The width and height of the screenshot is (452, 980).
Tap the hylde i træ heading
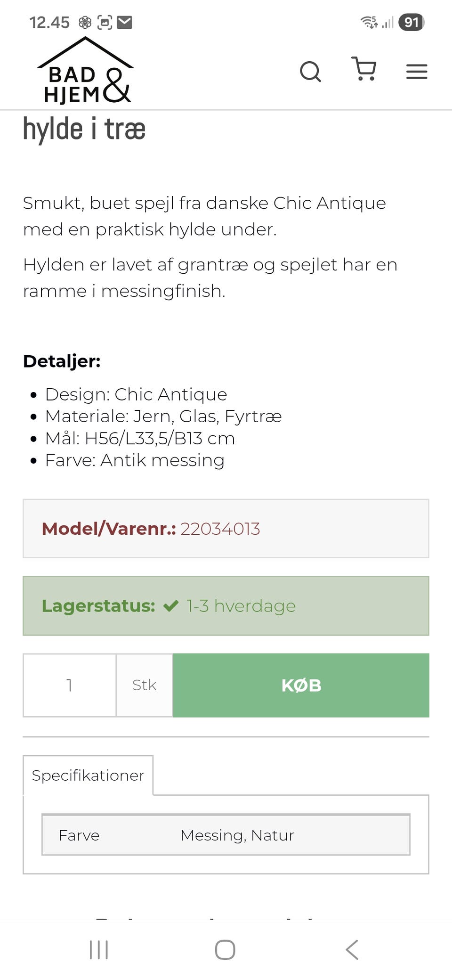point(85,129)
